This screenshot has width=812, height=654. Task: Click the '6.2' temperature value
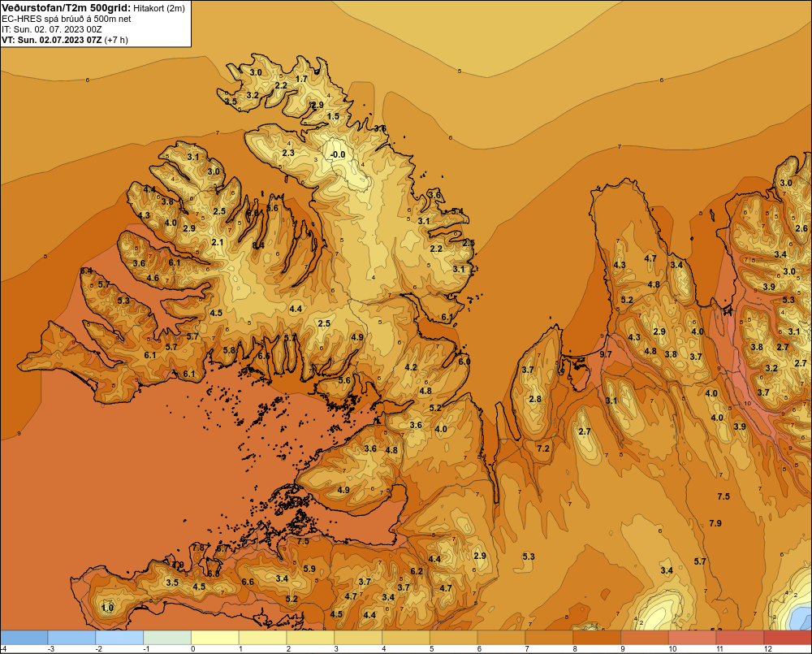(x=417, y=571)
